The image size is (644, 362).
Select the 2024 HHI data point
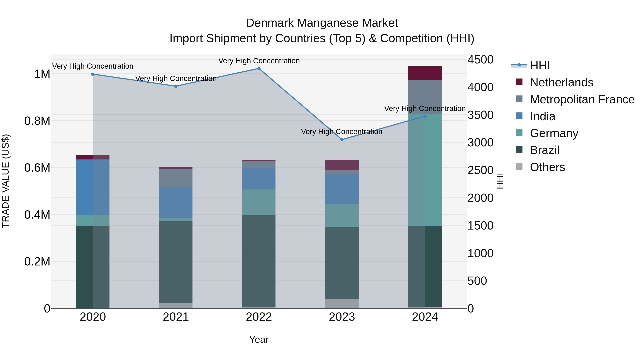click(x=425, y=116)
